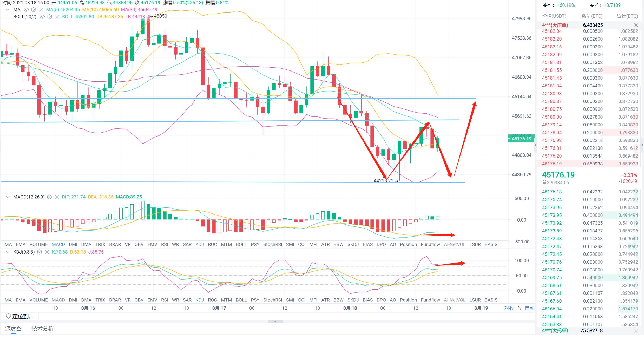Remove the MA indicator with X
644x337 pixels.
(41, 10)
